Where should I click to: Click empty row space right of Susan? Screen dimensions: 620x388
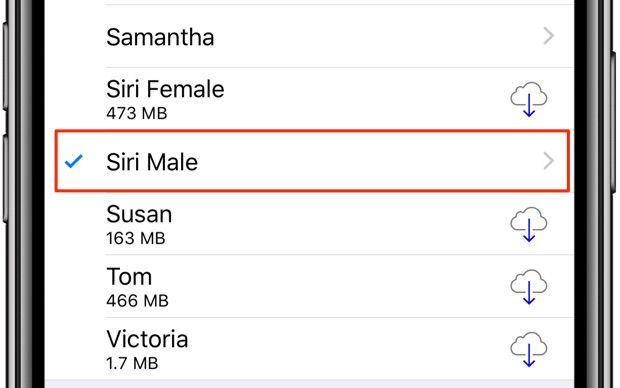340,224
